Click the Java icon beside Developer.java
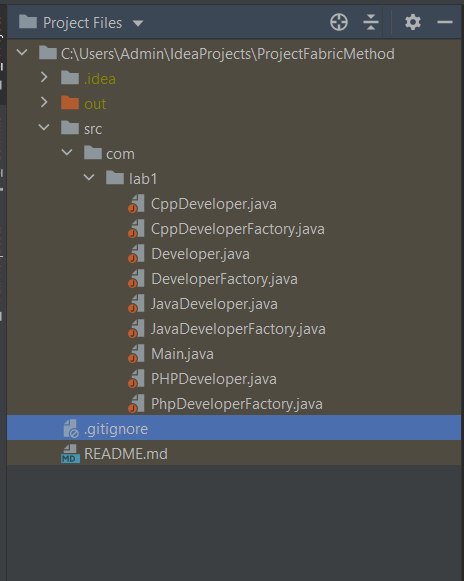Screen dimensions: 464x581 136,253
